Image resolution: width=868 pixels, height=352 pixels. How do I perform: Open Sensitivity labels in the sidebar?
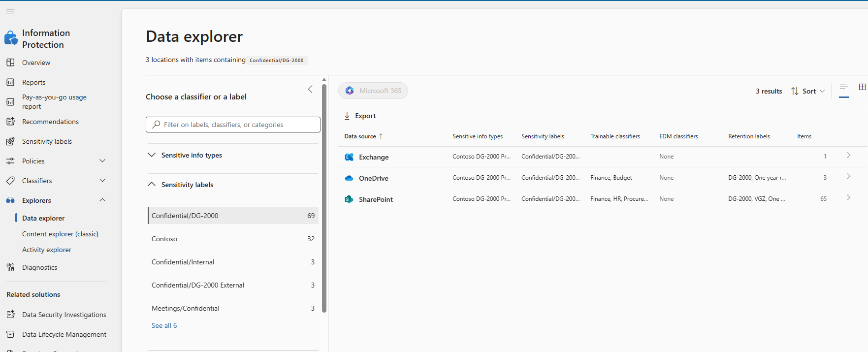click(x=47, y=141)
